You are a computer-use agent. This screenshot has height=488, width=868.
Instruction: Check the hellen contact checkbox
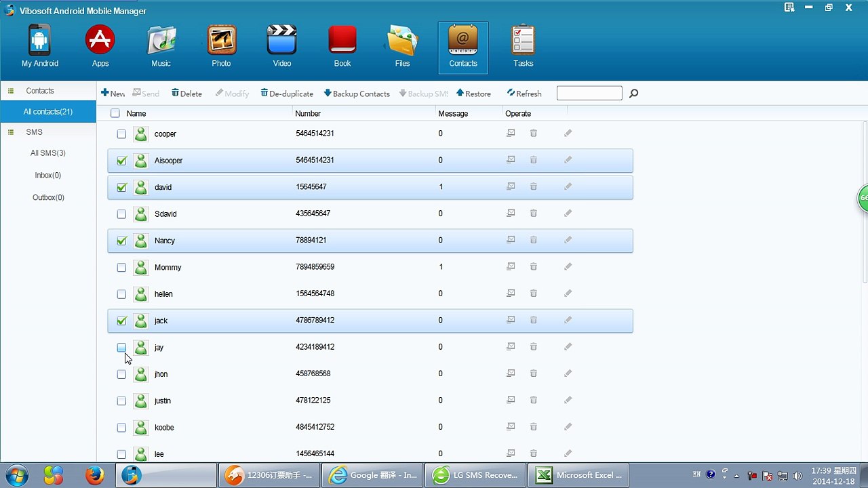point(121,294)
